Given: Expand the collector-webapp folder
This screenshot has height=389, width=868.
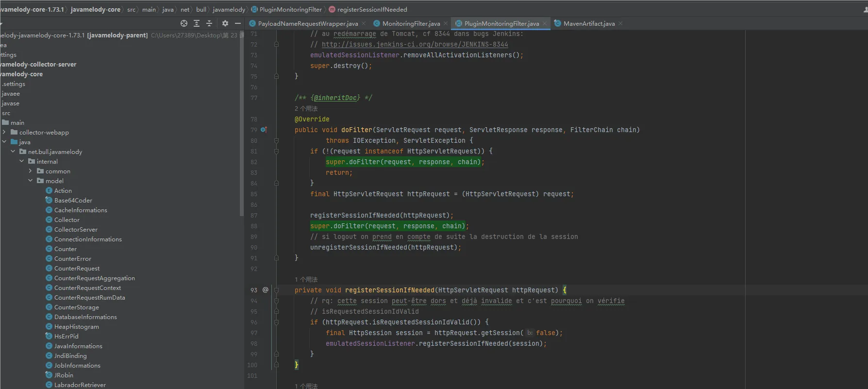Looking at the screenshot, I should 4,132.
